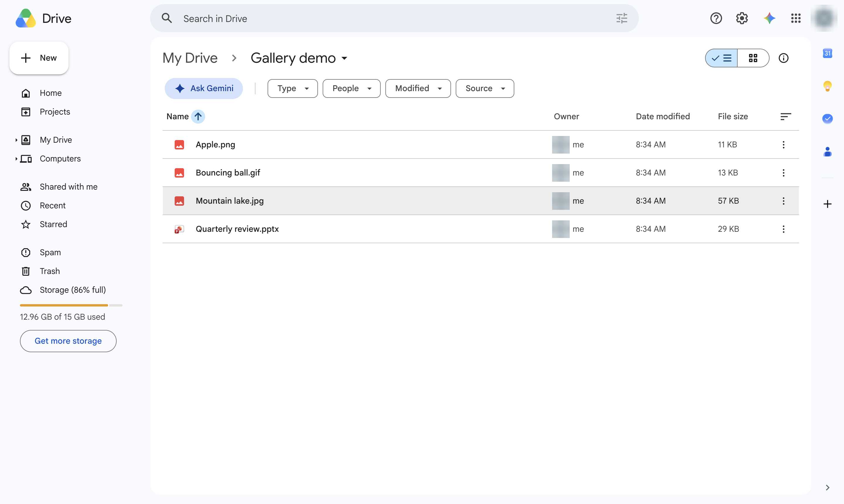Screen dimensions: 844x504
Task: Open the Recent section
Action: [x=52, y=205]
